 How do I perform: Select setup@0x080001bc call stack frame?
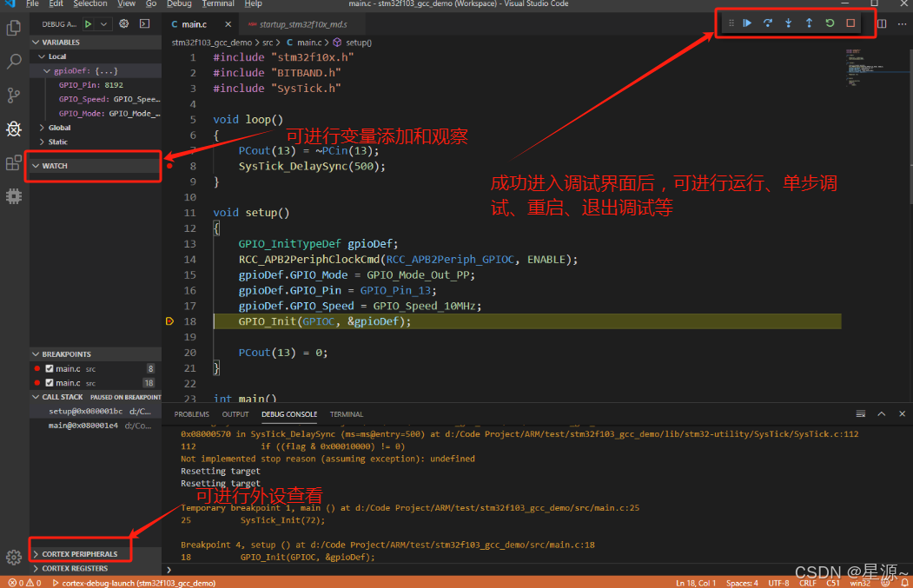96,411
